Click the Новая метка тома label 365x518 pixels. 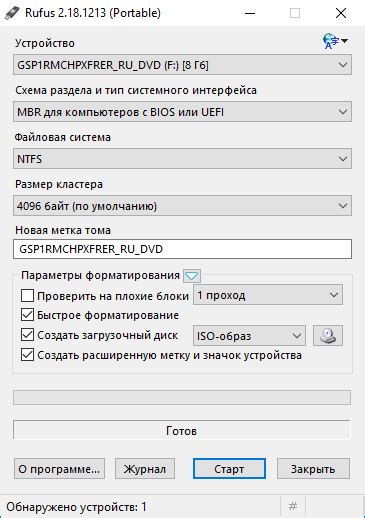point(63,230)
